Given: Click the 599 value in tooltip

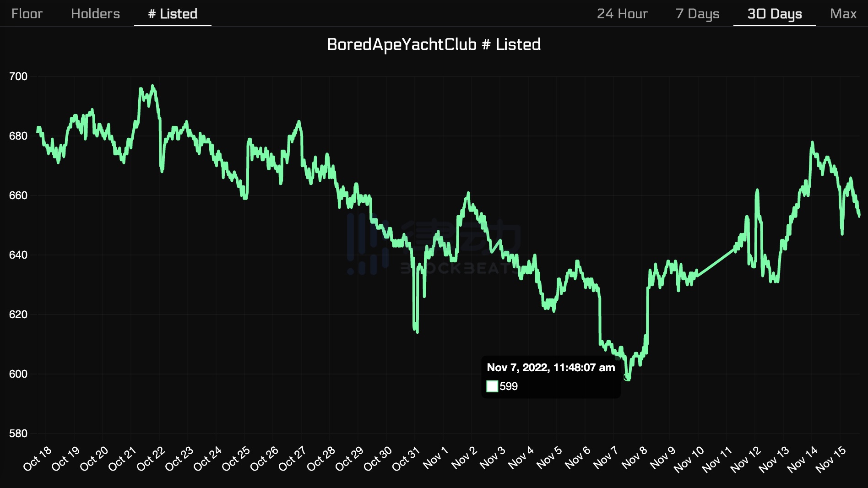Looking at the screenshot, I should pos(509,386).
